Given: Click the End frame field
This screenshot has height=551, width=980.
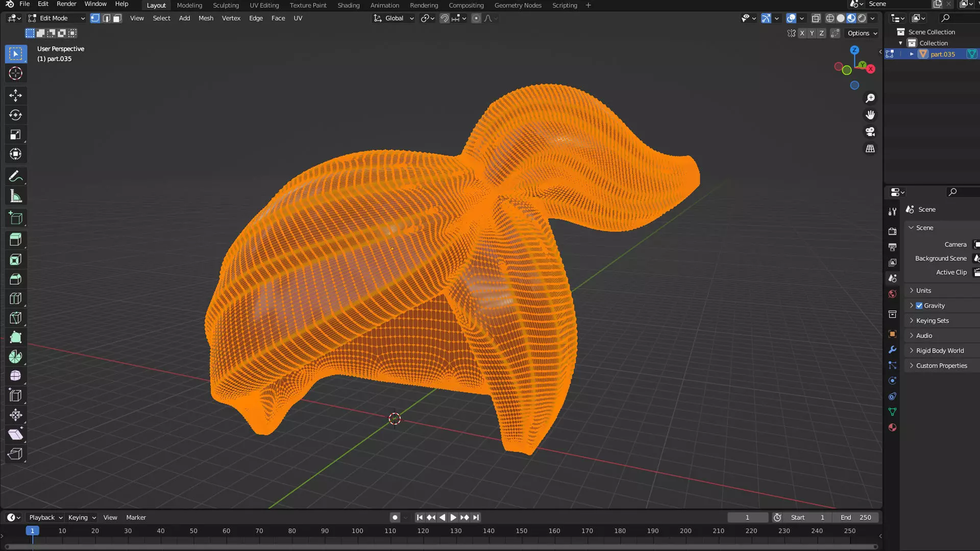Looking at the screenshot, I should tap(856, 517).
